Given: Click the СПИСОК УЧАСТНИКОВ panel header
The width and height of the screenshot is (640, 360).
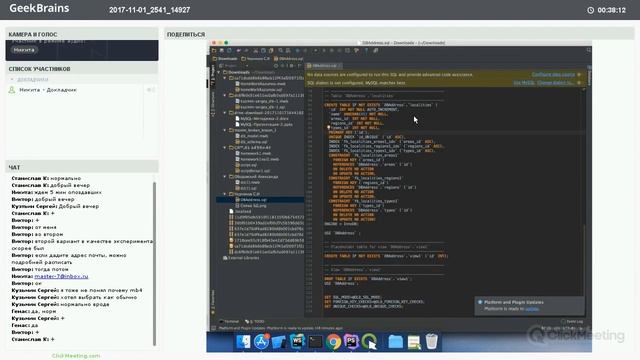Looking at the screenshot, I should click(x=82, y=69).
